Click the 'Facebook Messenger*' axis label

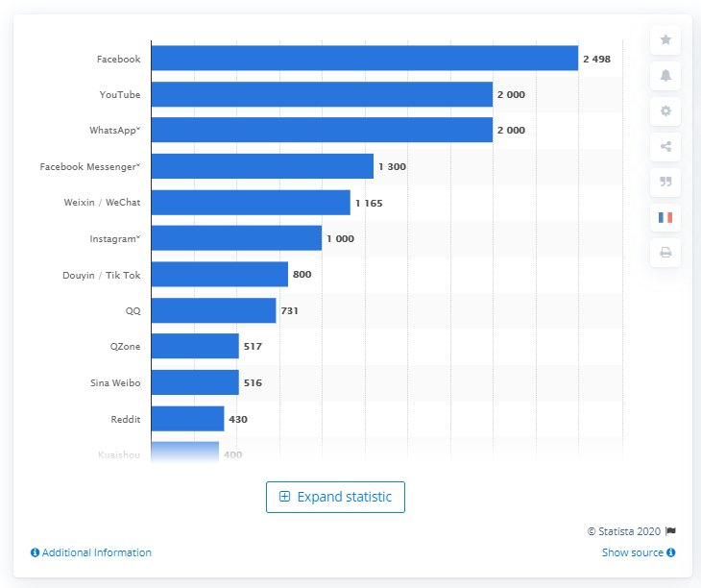pyautogui.click(x=90, y=167)
